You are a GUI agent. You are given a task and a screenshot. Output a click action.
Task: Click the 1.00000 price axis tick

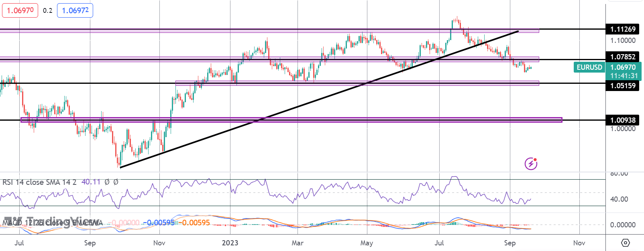pyautogui.click(x=623, y=129)
